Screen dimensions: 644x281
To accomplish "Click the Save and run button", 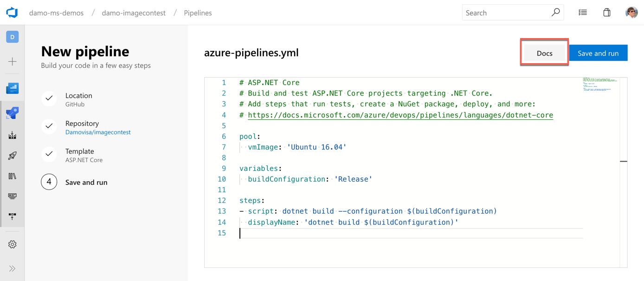I will pyautogui.click(x=598, y=52).
